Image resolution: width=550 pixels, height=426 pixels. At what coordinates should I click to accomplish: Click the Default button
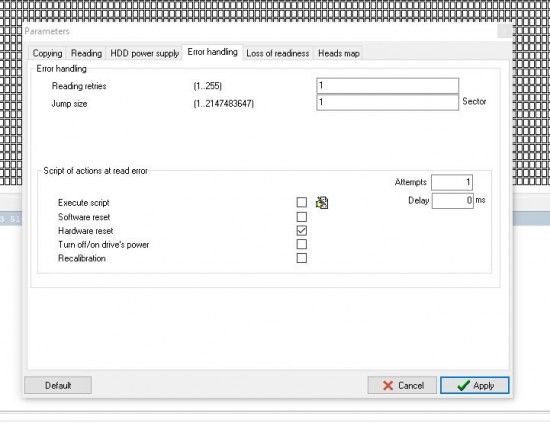[58, 385]
